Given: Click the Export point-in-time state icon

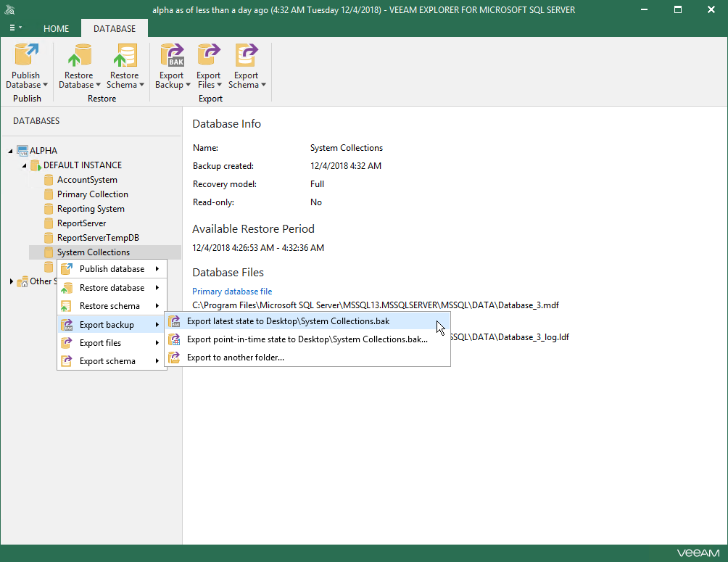Looking at the screenshot, I should pyautogui.click(x=174, y=339).
